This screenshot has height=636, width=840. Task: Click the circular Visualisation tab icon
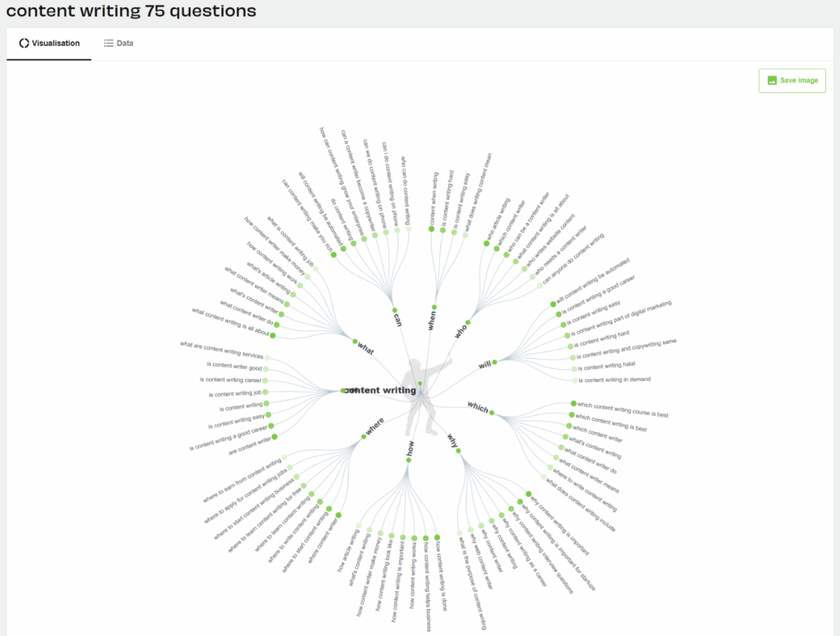click(x=24, y=43)
